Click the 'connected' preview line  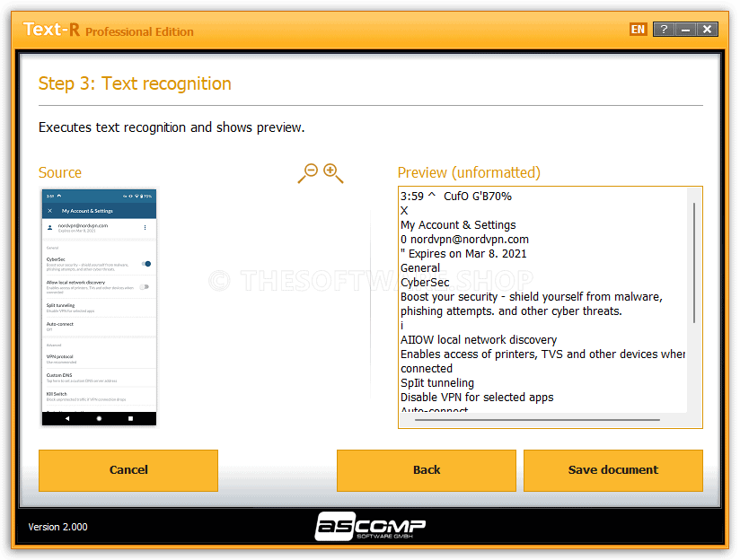pyautogui.click(x=427, y=369)
